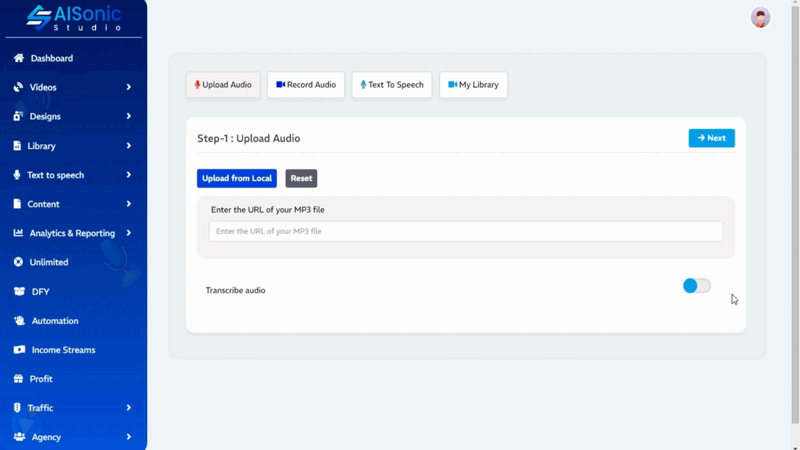Click the user avatar profile picture
The width and height of the screenshot is (800, 450).
pos(760,17)
